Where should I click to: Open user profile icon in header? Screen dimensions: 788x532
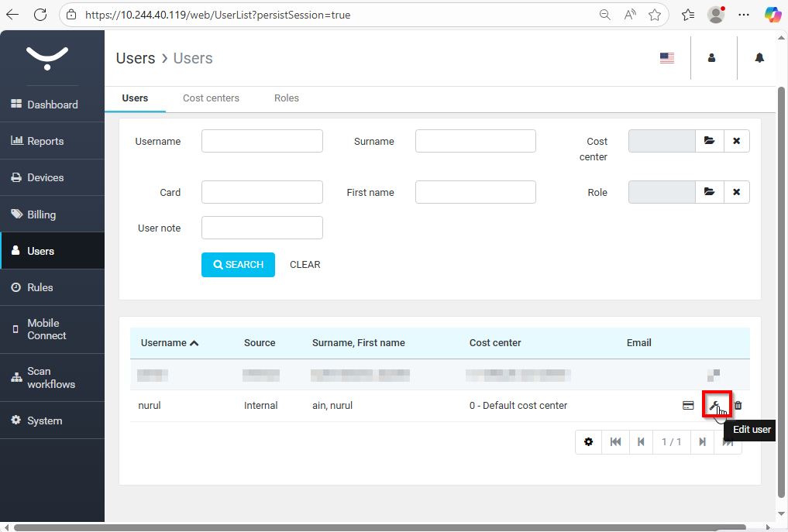712,58
